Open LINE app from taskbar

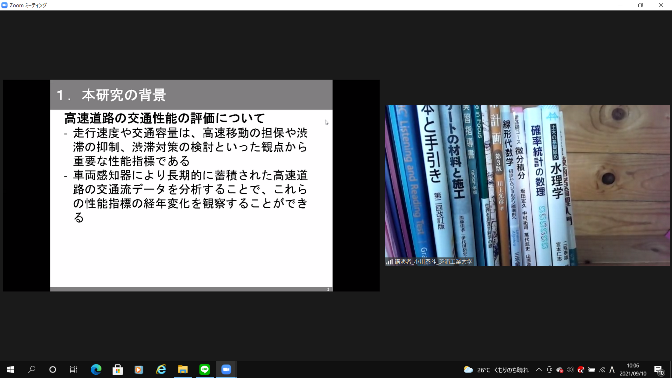(x=204, y=369)
